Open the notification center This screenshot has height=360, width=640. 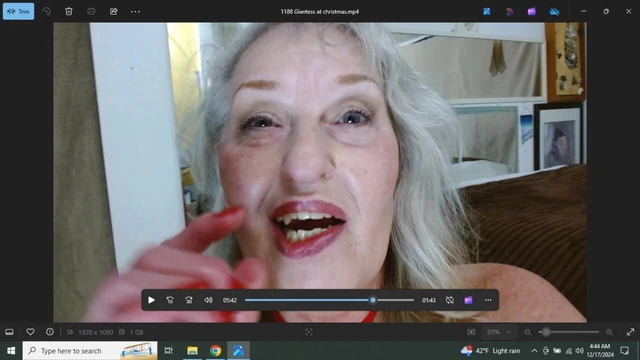pyautogui.click(x=624, y=351)
